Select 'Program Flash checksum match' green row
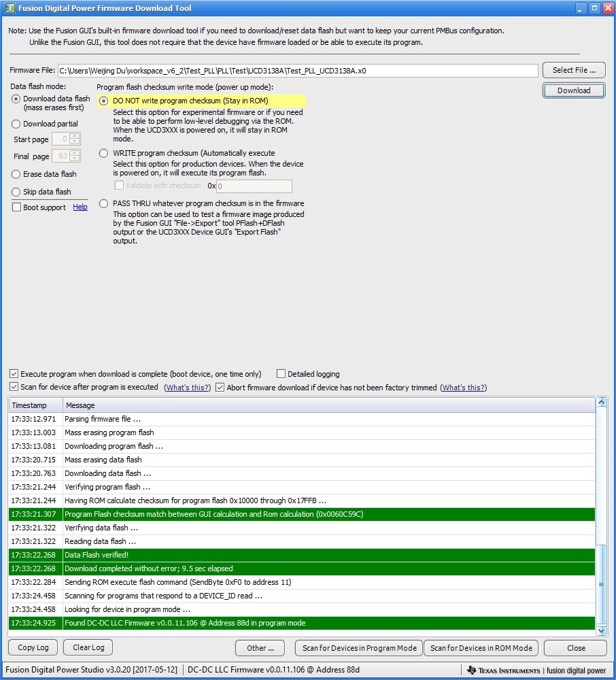Screen dimensions: 616x680 tap(302, 514)
